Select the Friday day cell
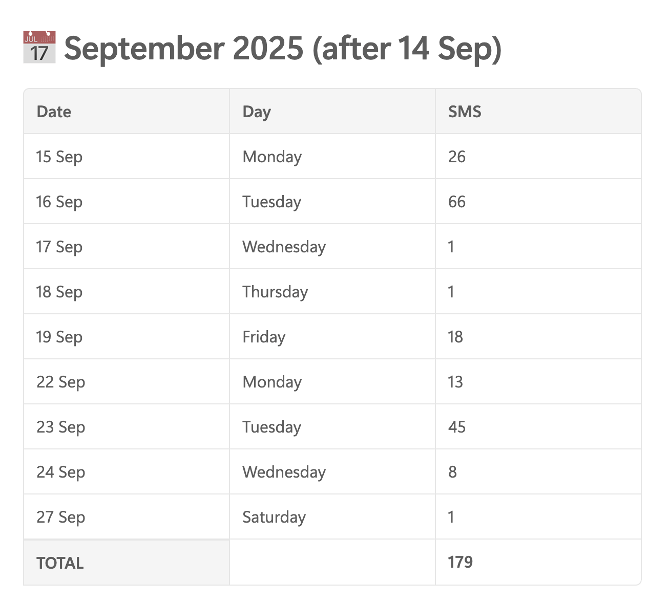The height and width of the screenshot is (604, 670). tap(332, 337)
